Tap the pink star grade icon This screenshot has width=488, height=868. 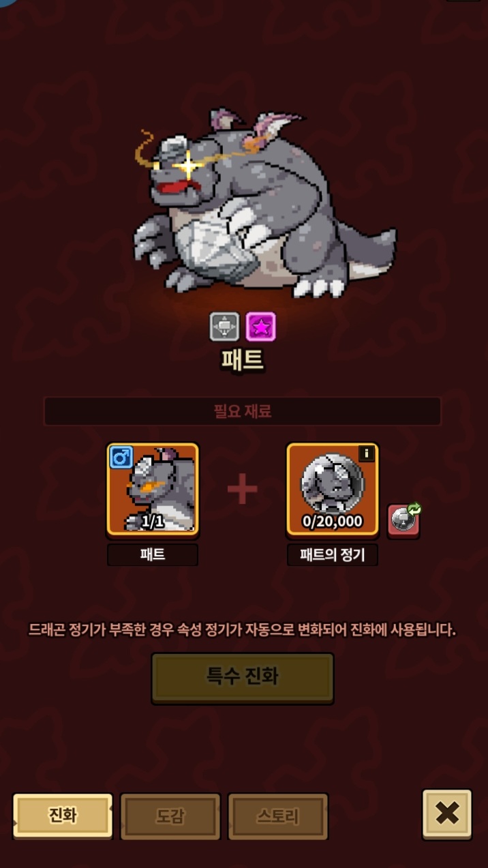point(260,327)
